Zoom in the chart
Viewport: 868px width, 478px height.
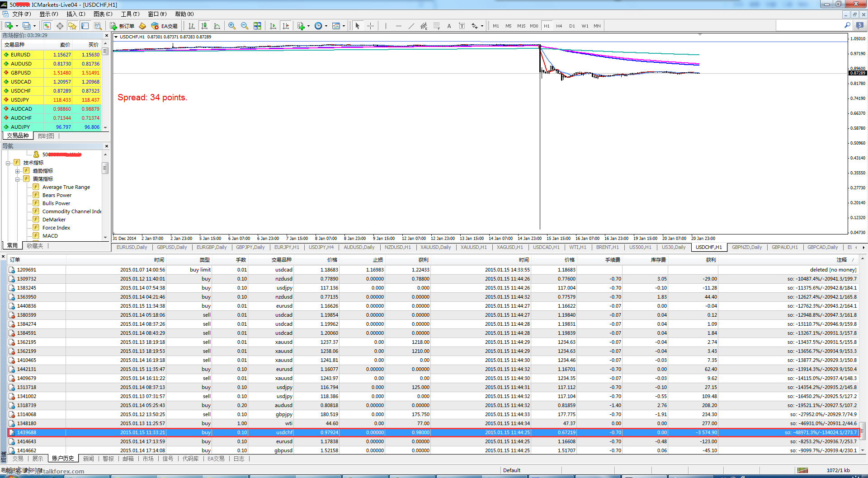(x=232, y=26)
